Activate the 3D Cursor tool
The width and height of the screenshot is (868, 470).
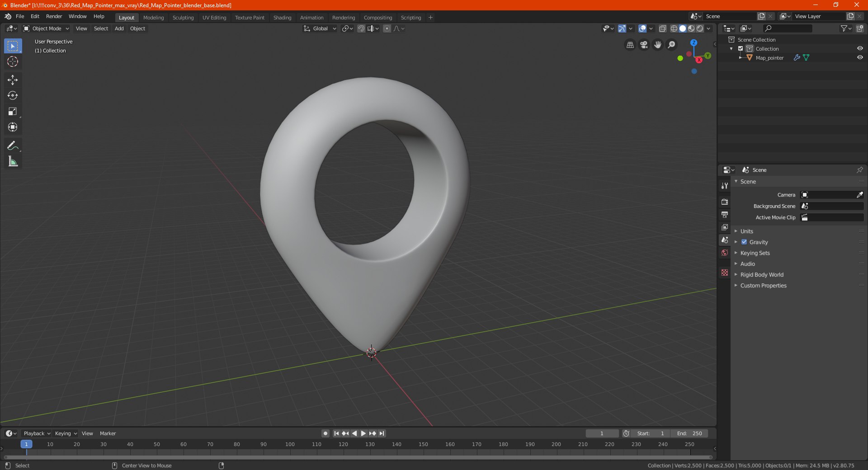pos(13,61)
